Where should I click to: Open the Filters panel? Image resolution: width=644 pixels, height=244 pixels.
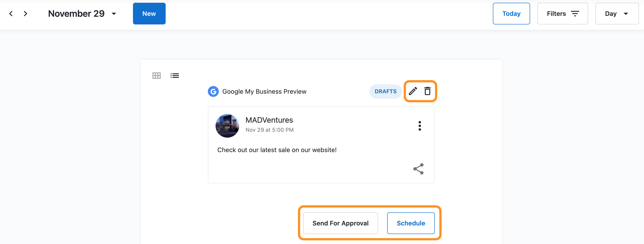(x=563, y=14)
